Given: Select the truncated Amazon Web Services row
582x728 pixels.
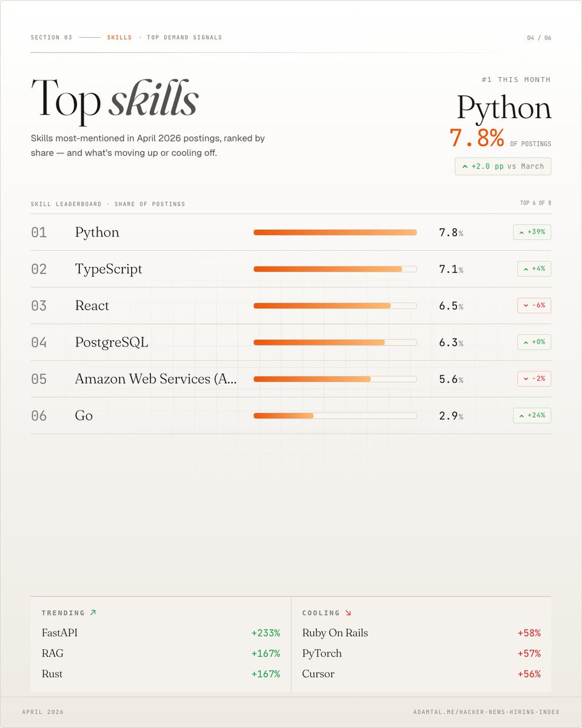Looking at the screenshot, I should pyautogui.click(x=291, y=379).
